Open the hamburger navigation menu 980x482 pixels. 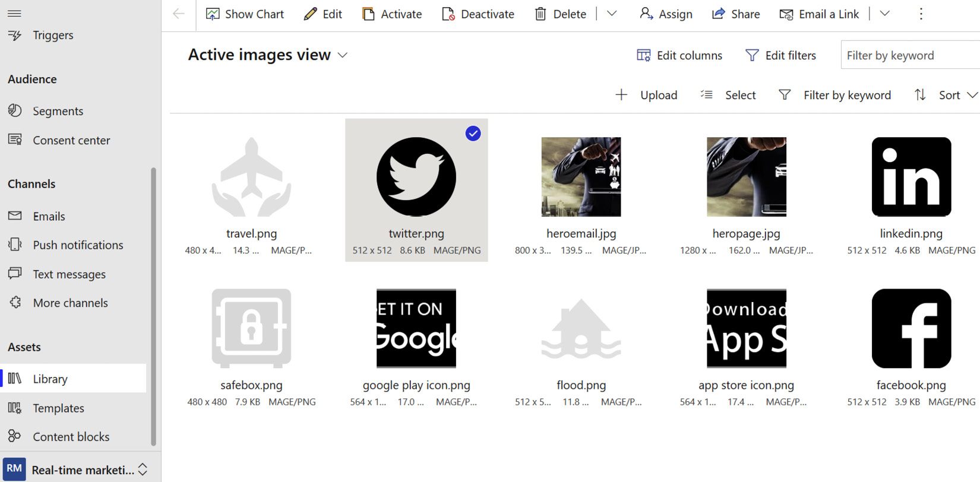(14, 13)
